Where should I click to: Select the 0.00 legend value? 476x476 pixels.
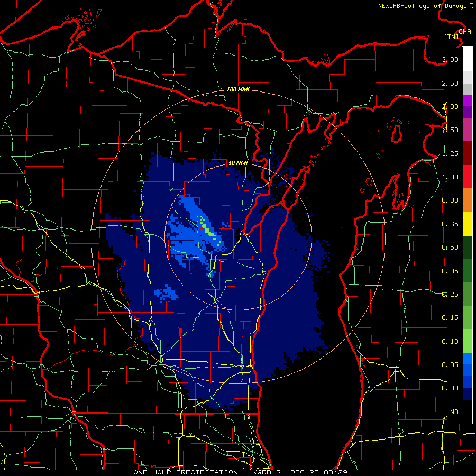[450, 388]
